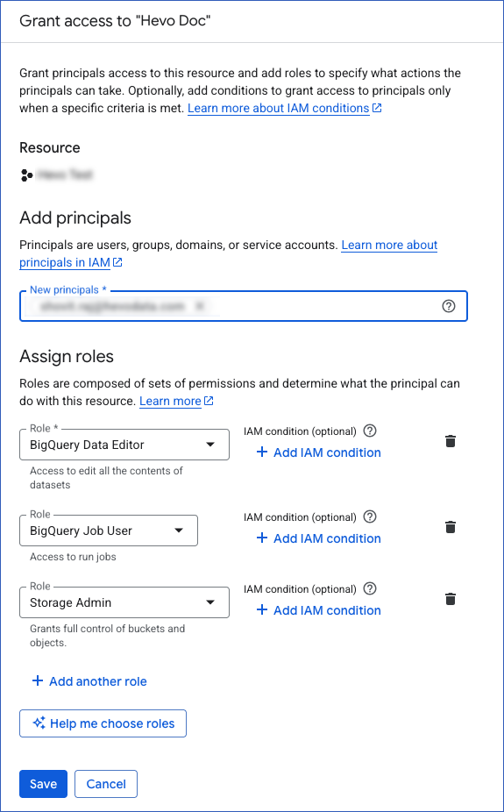The height and width of the screenshot is (812, 504).
Task: Click 'Access to run jobs' description
Action: 73,557
